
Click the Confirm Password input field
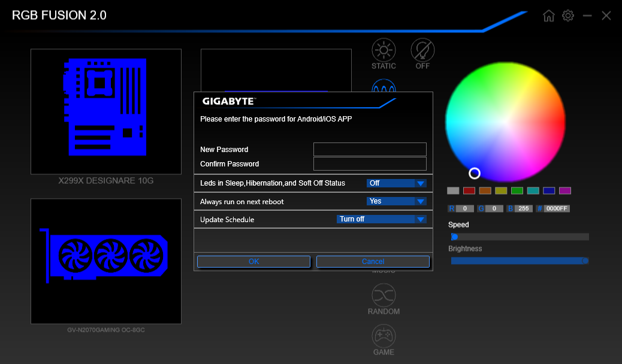370,164
